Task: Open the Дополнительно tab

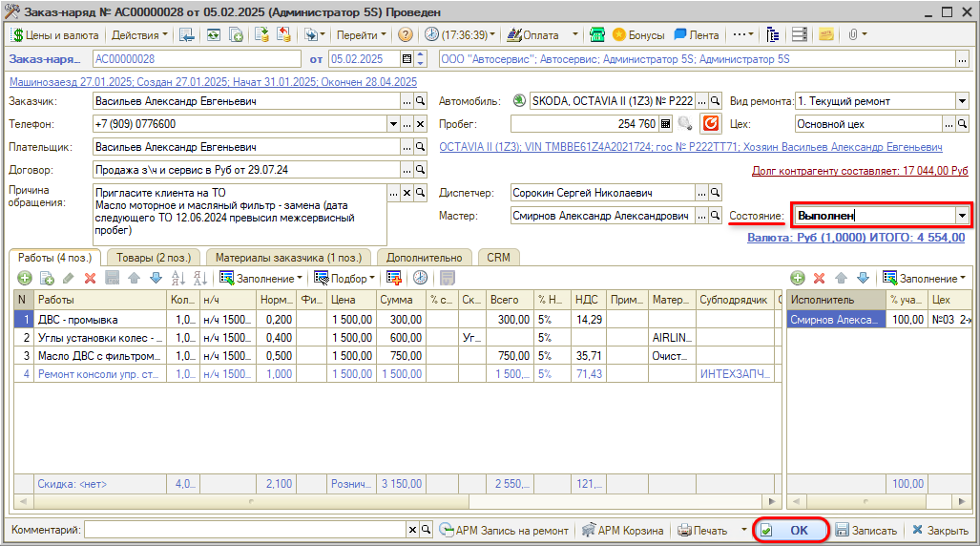Action: click(x=427, y=257)
